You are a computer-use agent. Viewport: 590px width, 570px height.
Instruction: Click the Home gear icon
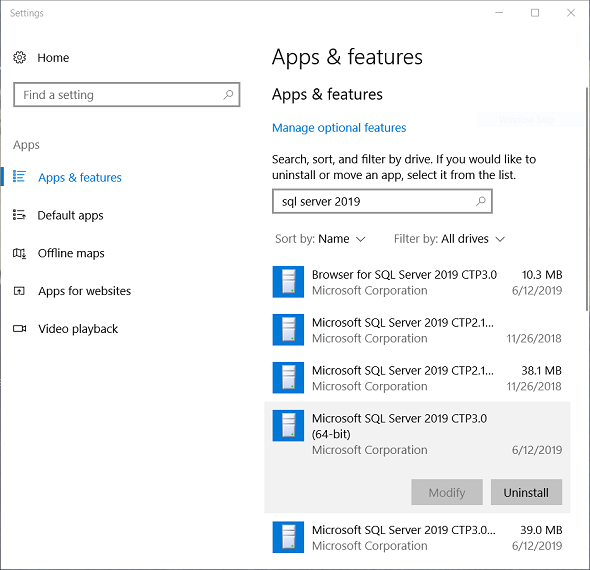(x=20, y=58)
